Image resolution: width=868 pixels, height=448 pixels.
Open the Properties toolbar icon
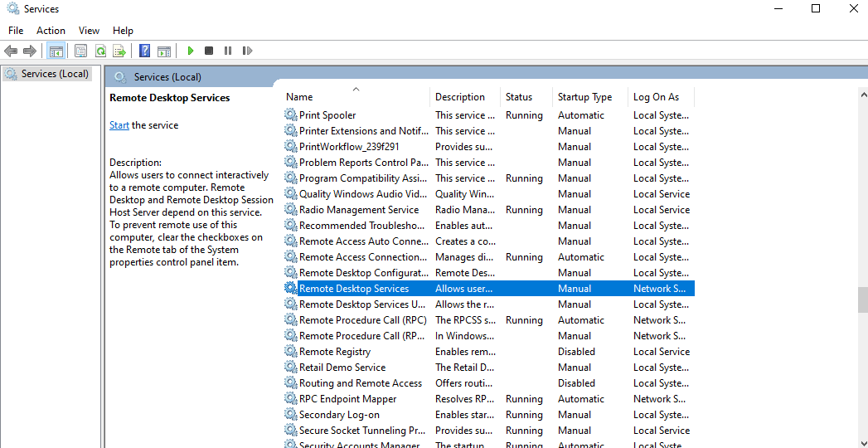tap(80, 51)
